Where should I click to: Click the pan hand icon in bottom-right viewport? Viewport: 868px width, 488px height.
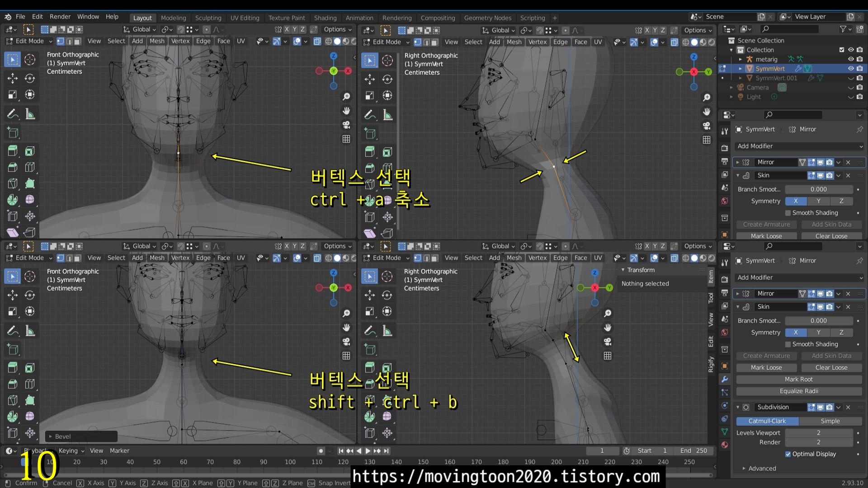click(608, 327)
